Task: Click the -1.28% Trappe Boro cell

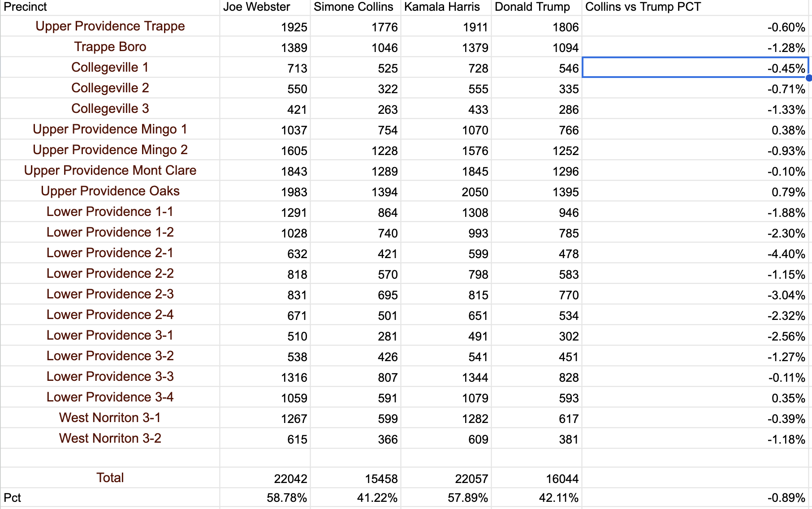Action: (x=695, y=47)
